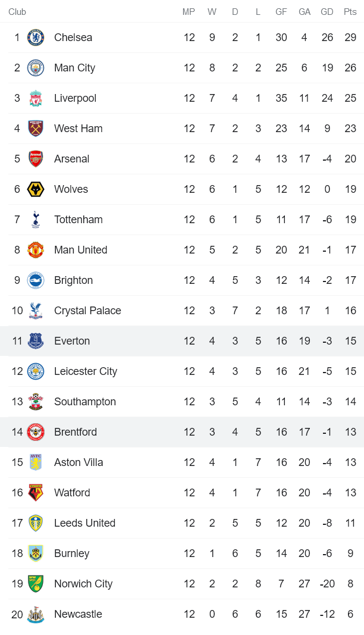The height and width of the screenshot is (635, 364).
Task: Select the Brentford team name
Action: click(x=76, y=432)
